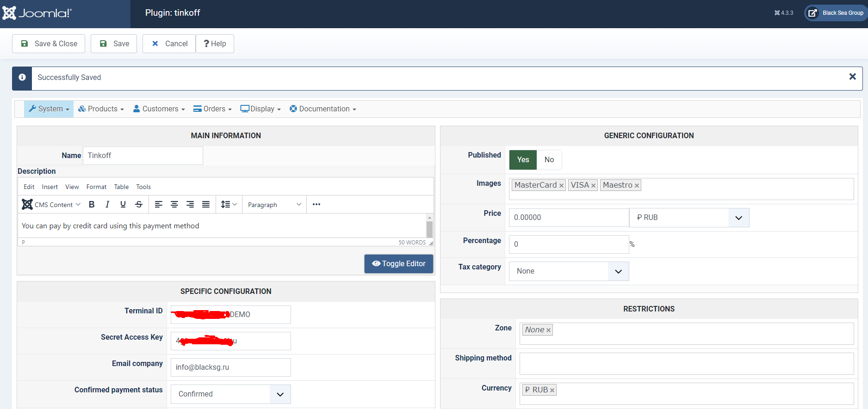868x409 pixels.
Task: Open the Paragraph format dropdown
Action: pos(274,204)
